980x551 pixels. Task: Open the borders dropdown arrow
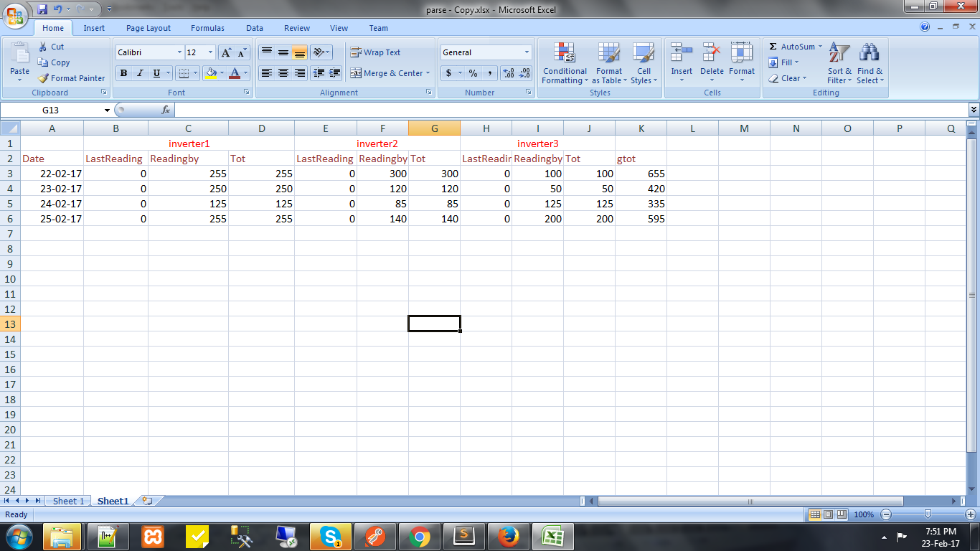tap(197, 73)
